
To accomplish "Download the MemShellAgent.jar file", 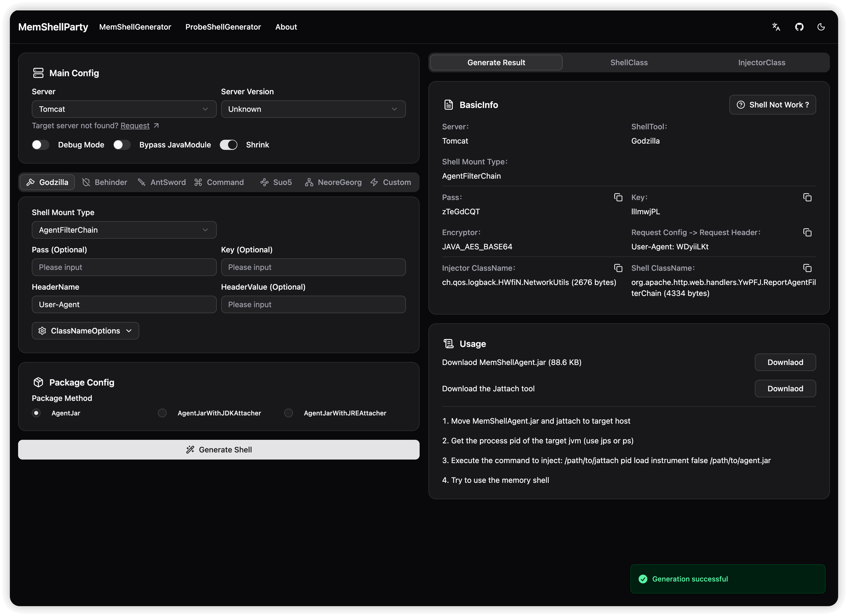I will click(785, 362).
